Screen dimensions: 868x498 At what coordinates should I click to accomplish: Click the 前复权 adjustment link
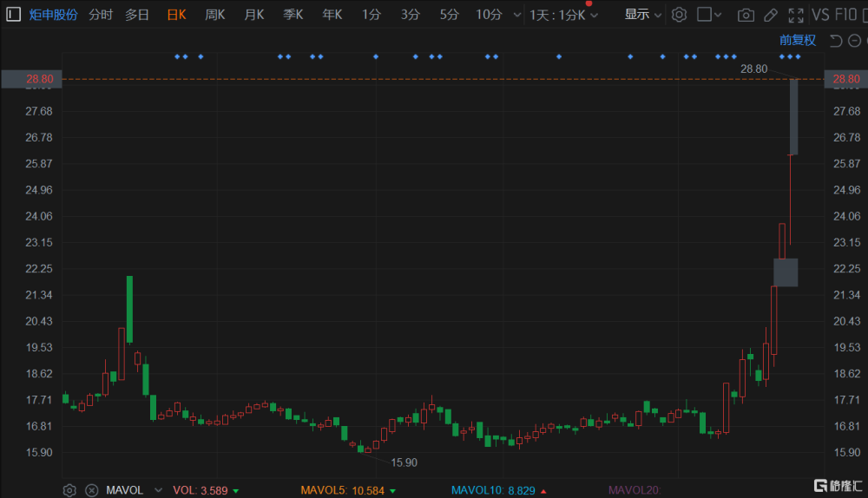797,41
